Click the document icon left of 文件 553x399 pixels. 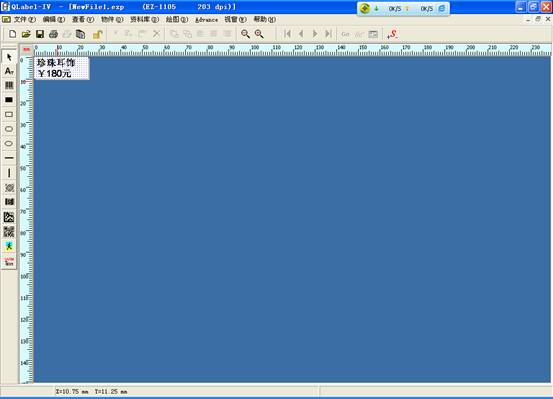pyautogui.click(x=6, y=19)
